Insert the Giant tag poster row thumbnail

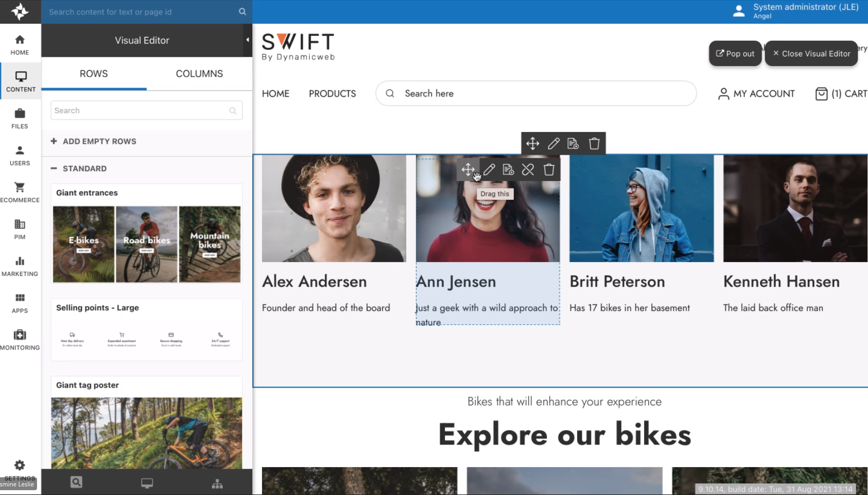click(147, 433)
